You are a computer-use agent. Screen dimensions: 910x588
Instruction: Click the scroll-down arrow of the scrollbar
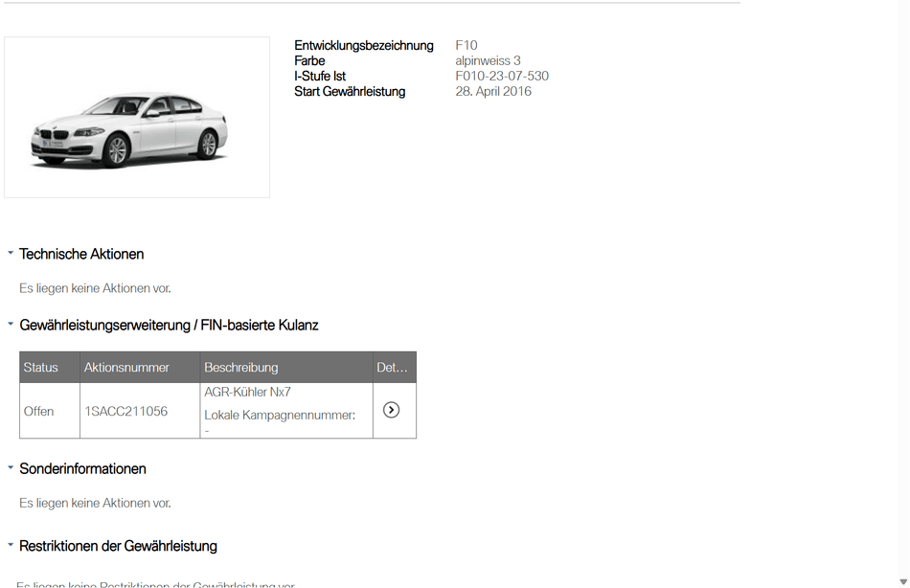pos(903,581)
